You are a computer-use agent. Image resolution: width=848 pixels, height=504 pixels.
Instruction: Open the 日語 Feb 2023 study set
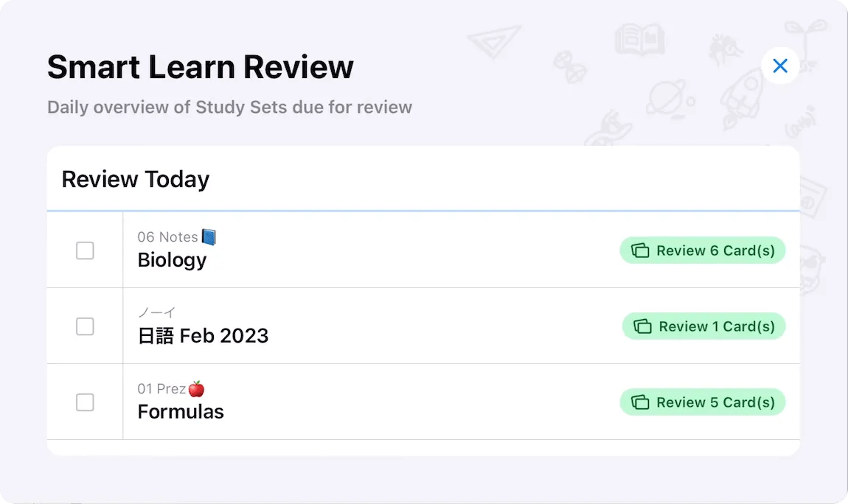204,336
